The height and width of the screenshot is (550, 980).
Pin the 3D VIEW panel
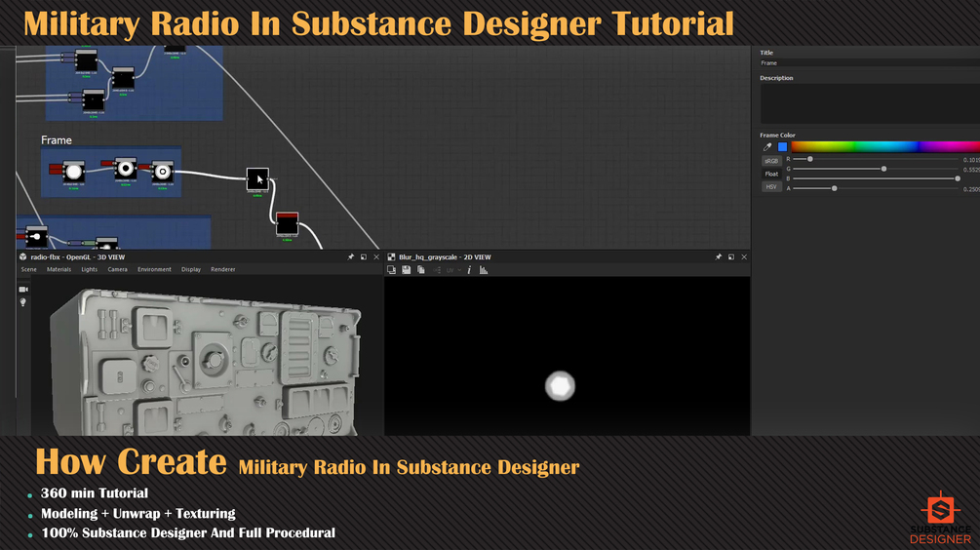pos(351,256)
